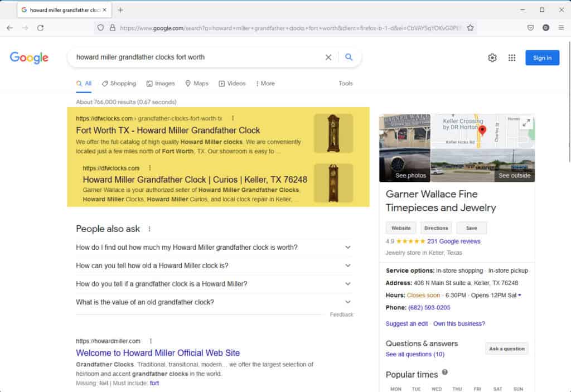Switch to the Shopping tab

tap(119, 84)
